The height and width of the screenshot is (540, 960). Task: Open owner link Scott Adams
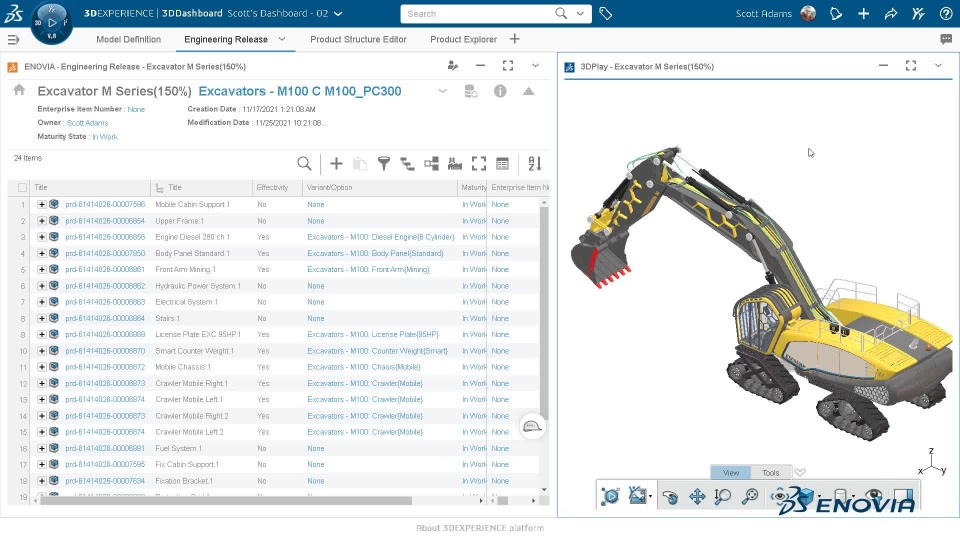coord(88,123)
